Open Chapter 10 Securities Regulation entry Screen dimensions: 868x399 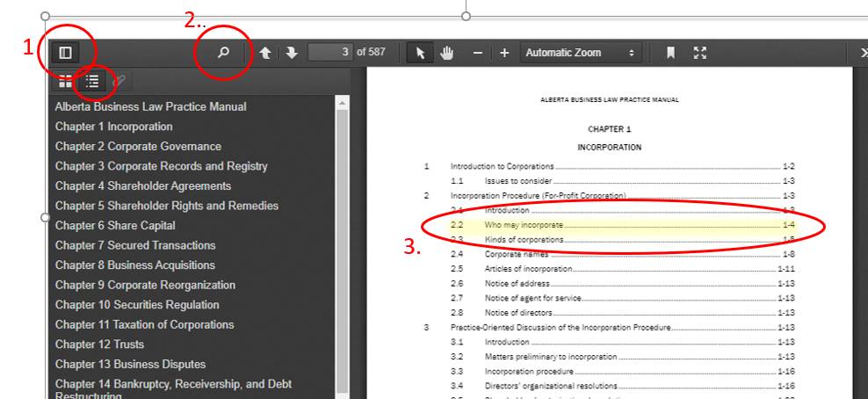pos(137,304)
